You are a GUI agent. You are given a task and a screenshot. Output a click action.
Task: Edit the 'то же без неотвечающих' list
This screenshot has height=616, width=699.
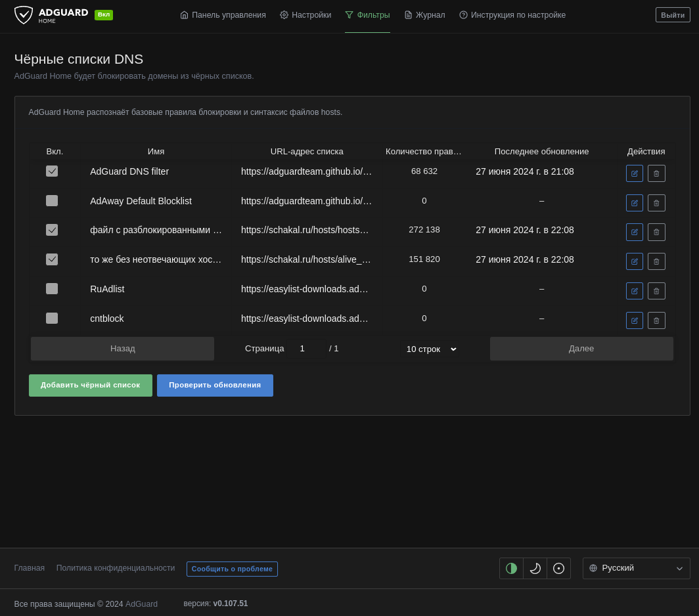(x=635, y=261)
